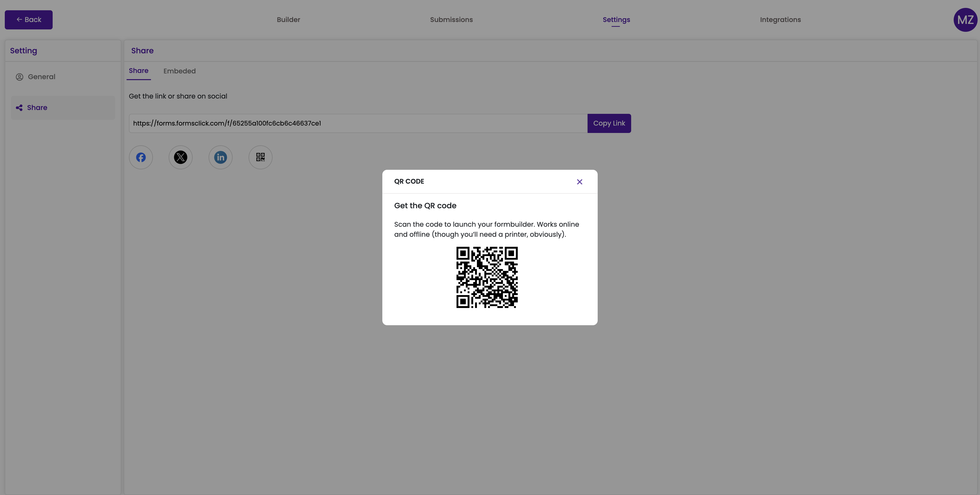Share form on X (Twitter)
980x495 pixels.
click(x=181, y=157)
